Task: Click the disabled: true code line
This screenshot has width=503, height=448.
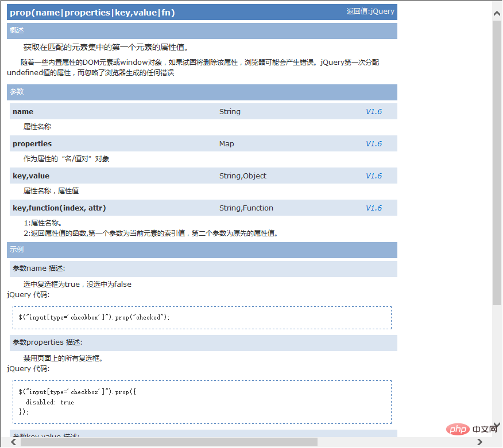Action: pyautogui.click(x=50, y=402)
